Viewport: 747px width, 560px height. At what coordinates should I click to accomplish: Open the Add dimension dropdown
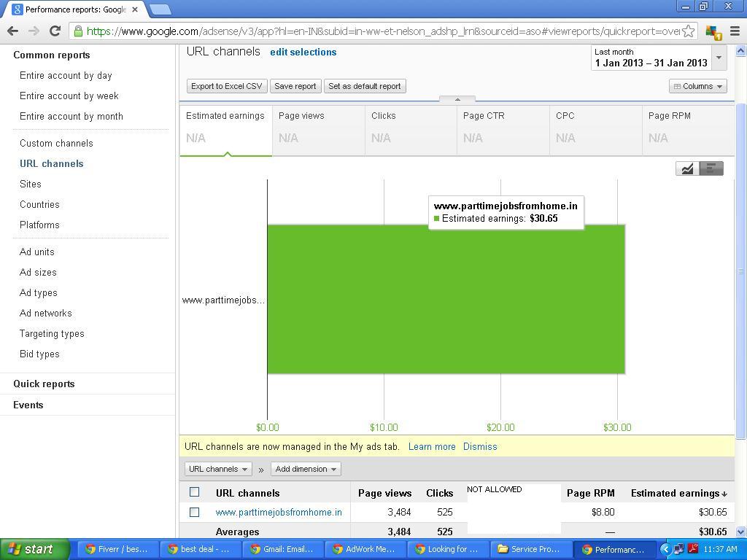click(306, 469)
